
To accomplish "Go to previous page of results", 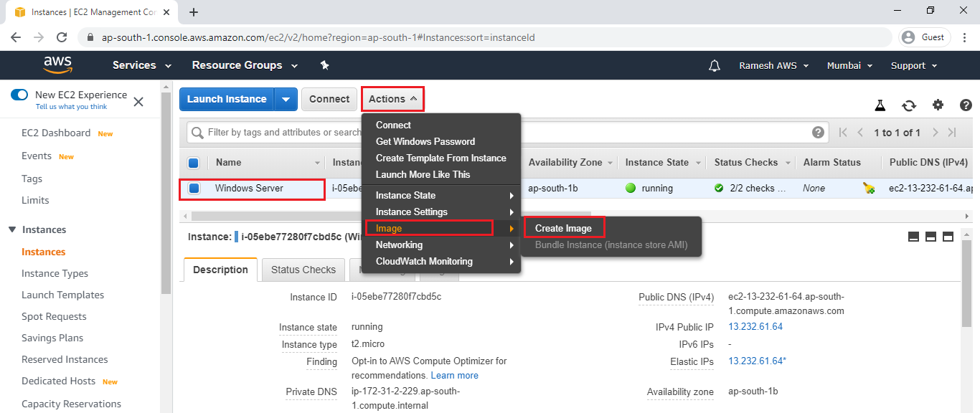I will 861,133.
